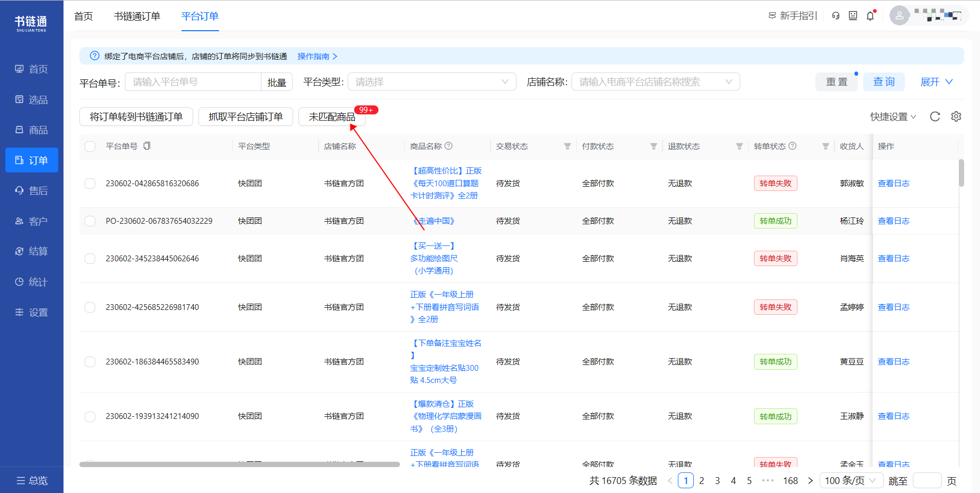Check the row for order 230602-425685226981740
Viewport: 980px width, 493px height.
click(x=90, y=307)
